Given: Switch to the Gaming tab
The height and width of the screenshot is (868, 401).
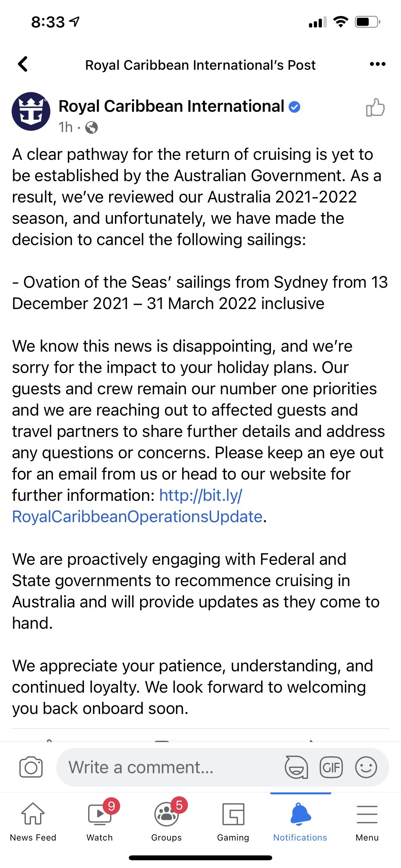Looking at the screenshot, I should coord(233,821).
